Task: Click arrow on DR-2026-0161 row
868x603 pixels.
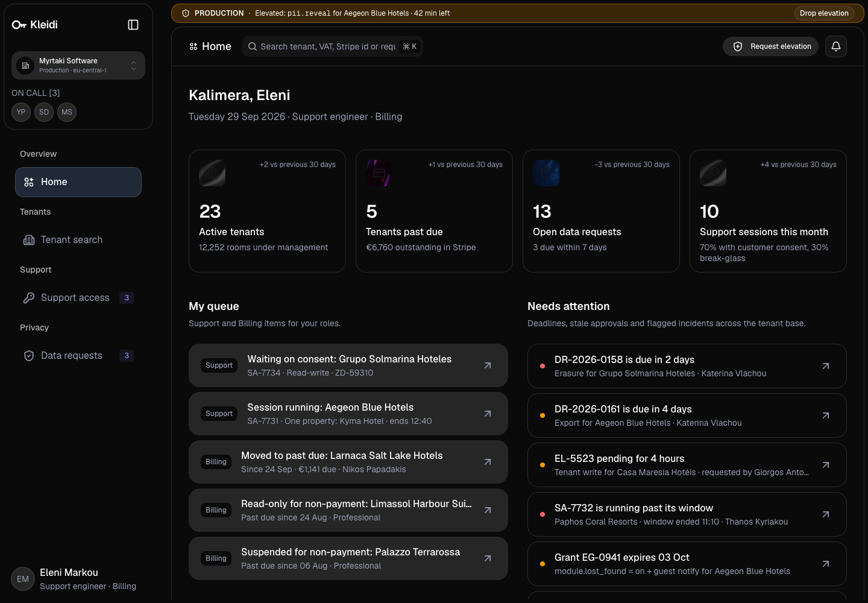Action: point(826,415)
